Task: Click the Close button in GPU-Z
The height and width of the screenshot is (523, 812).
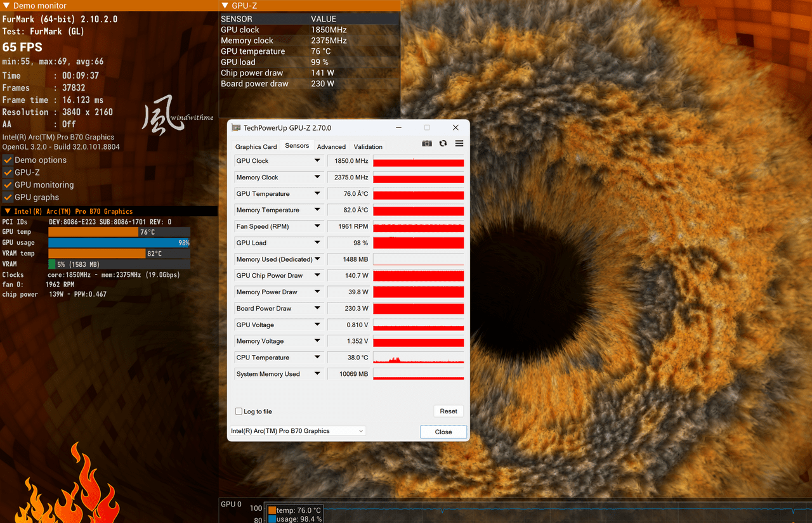Action: click(x=443, y=432)
